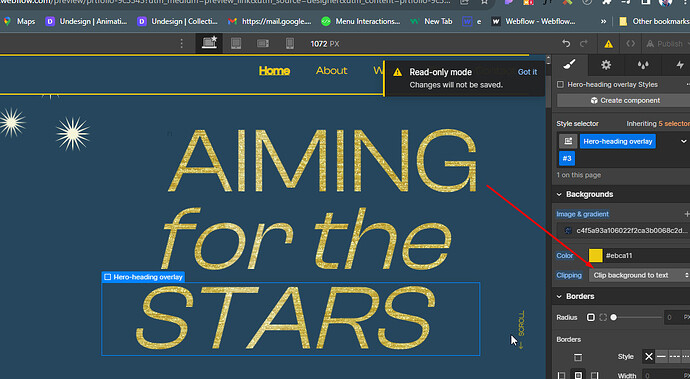The image size is (690, 379).
Task: Select individual corners radius mode
Action: point(603,317)
